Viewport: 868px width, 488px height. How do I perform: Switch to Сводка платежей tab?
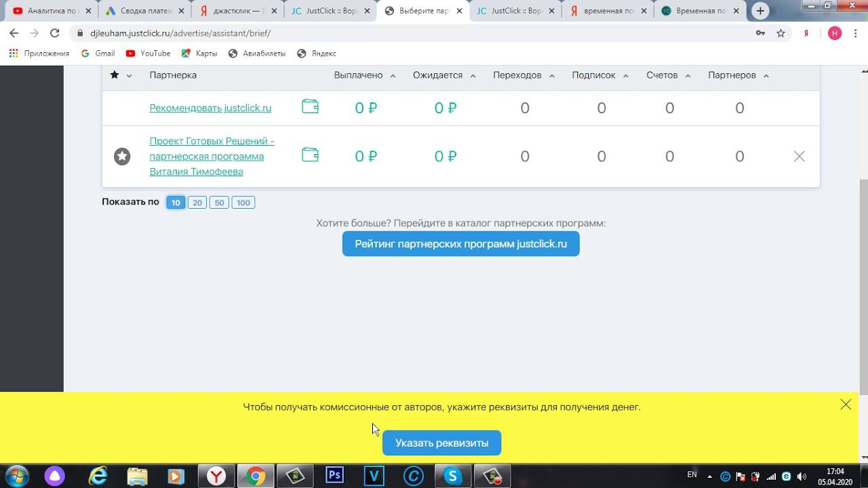click(144, 11)
